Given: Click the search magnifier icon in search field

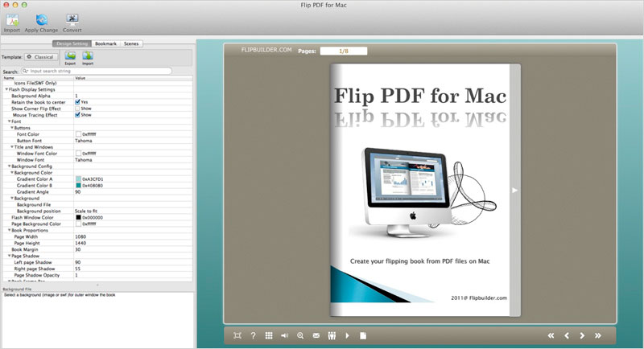Looking at the screenshot, I should click(x=26, y=71).
